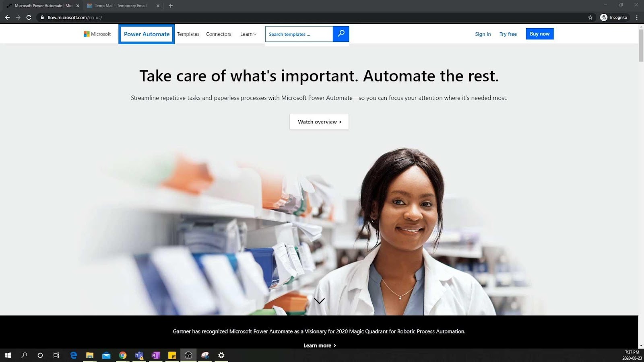644x362 pixels.
Task: Switch to Chrome on the taskbar
Action: pyautogui.click(x=123, y=355)
